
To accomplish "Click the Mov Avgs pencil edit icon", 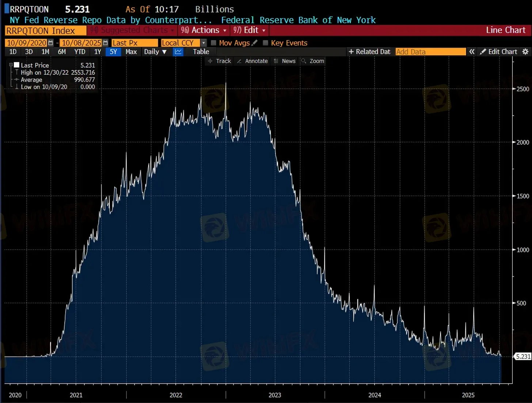I will coord(255,43).
